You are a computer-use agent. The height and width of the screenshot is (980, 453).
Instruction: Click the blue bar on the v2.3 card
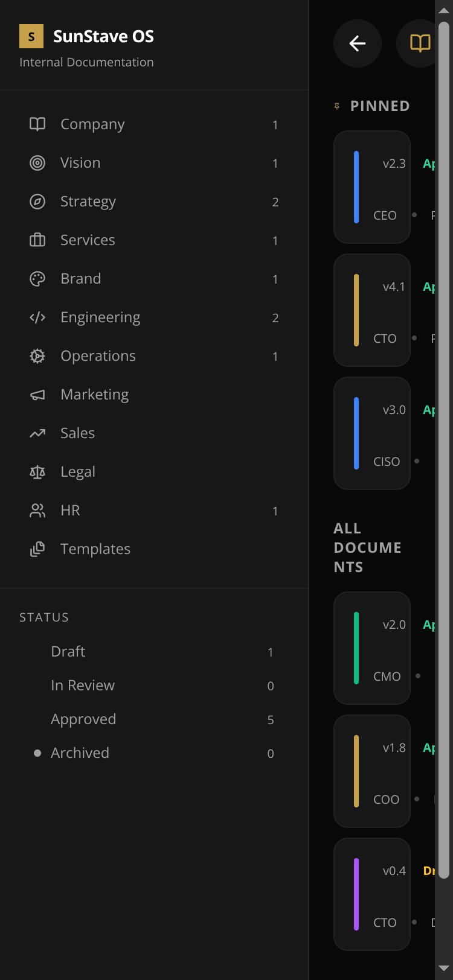(356, 187)
